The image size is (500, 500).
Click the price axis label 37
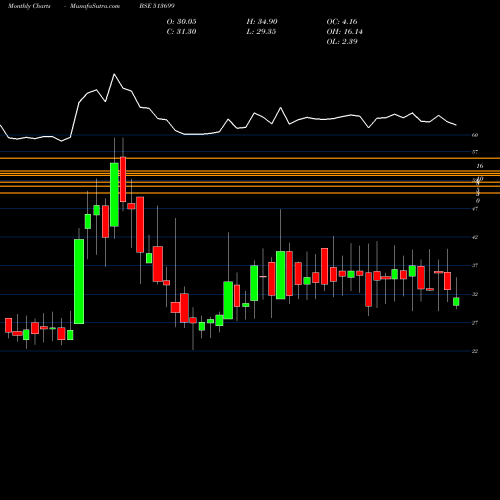coord(475,266)
